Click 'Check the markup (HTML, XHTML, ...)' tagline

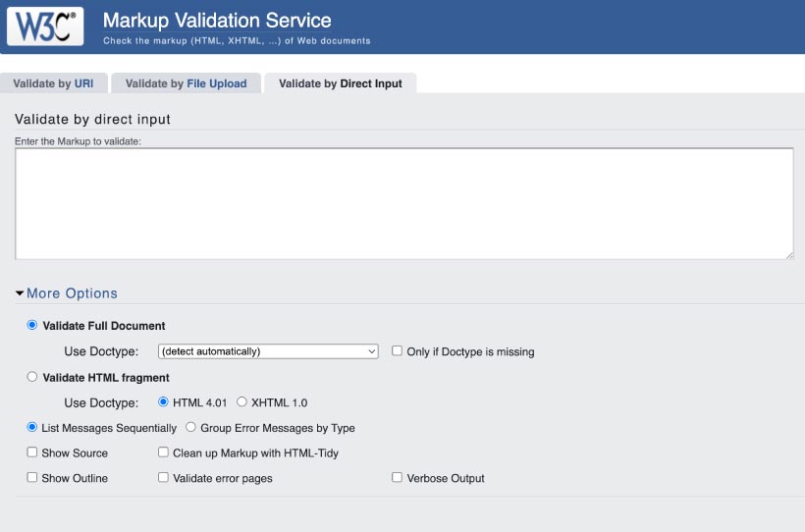click(x=237, y=40)
